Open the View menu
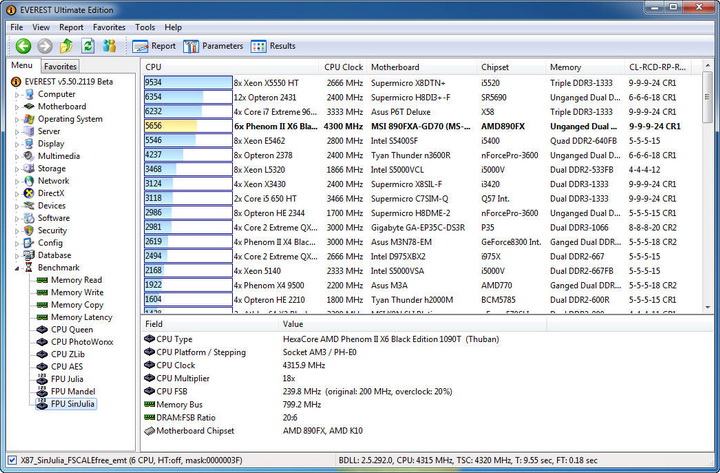 tap(41, 28)
